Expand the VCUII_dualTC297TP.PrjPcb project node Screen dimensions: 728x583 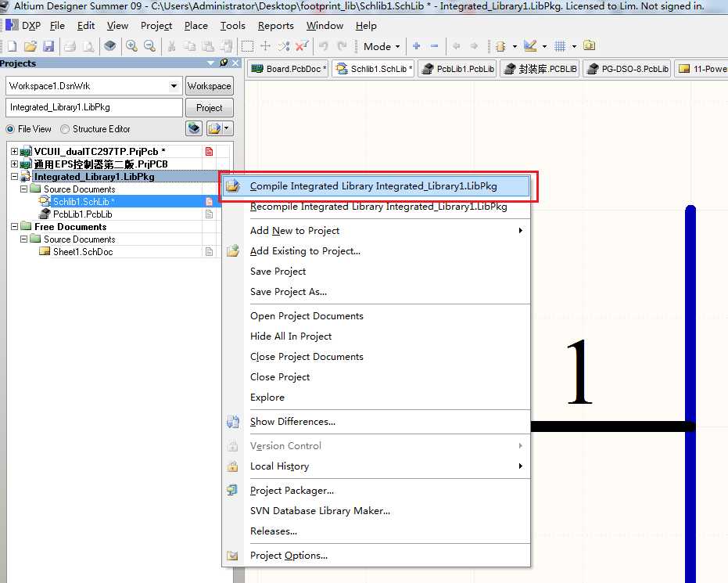[x=14, y=152]
